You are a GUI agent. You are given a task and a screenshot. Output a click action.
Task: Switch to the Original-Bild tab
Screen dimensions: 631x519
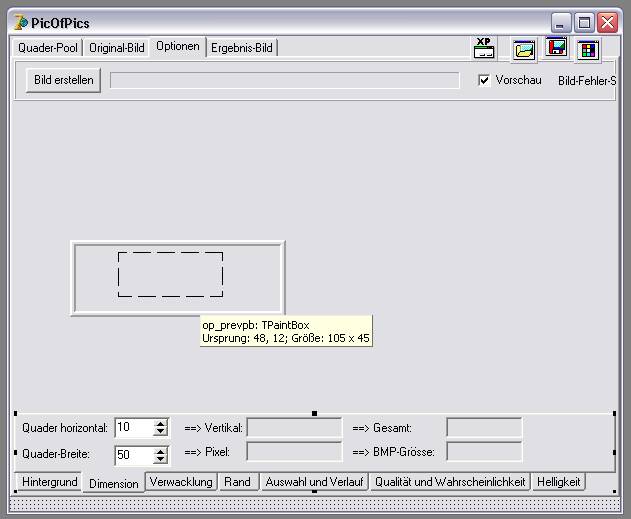[x=117, y=48]
